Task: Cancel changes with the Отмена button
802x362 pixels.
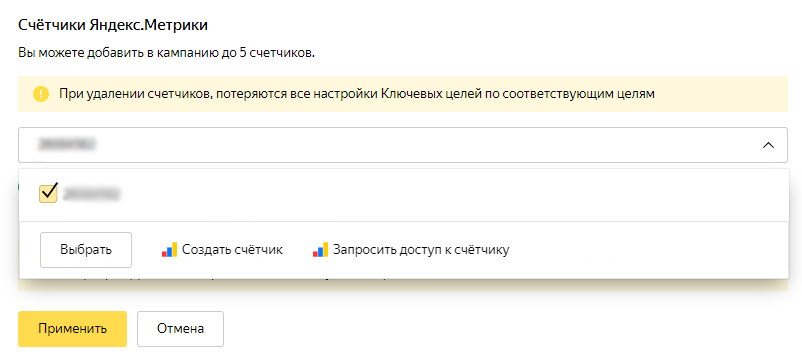Action: click(180, 329)
